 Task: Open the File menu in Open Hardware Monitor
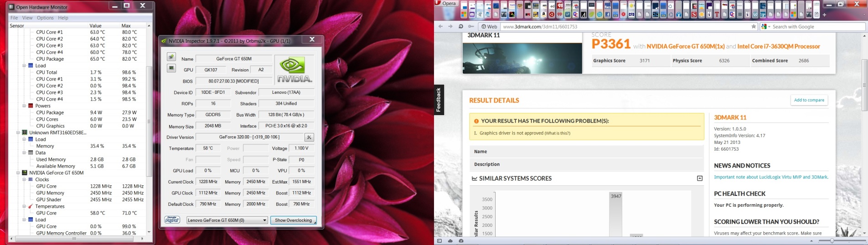[14, 18]
